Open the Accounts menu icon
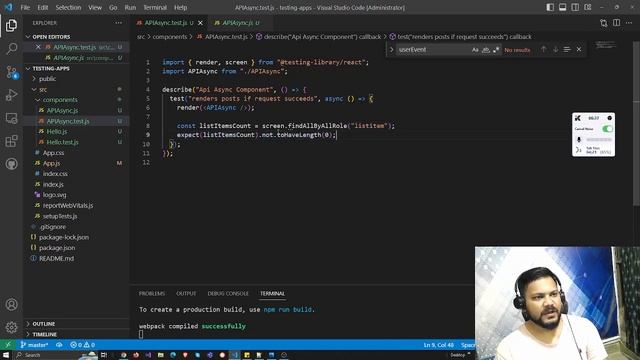The image size is (640, 360). click(x=11, y=304)
